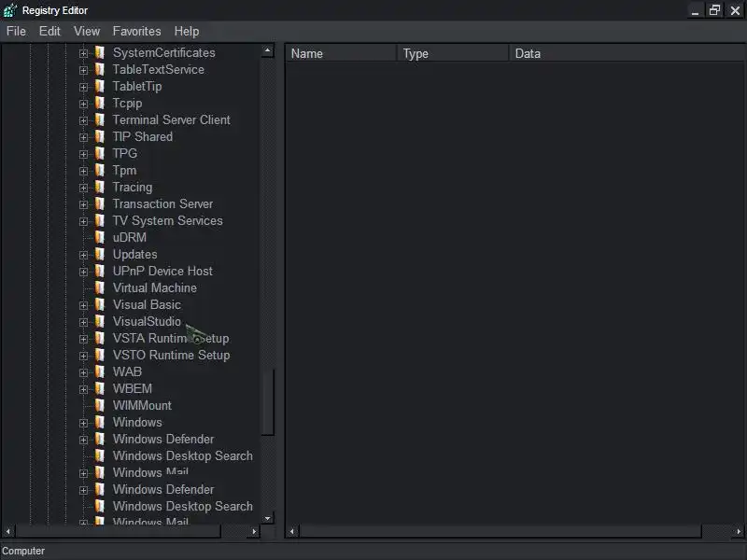Select the Virtual Machine key label
747x560 pixels.
(x=155, y=288)
